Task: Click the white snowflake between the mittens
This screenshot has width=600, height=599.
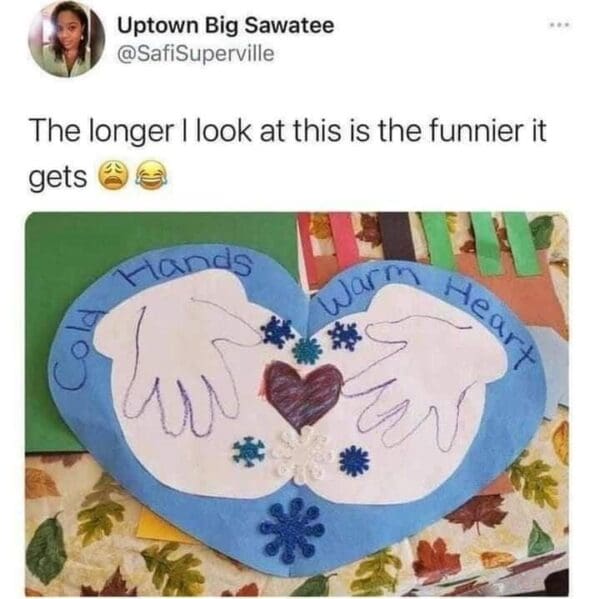Action: pyautogui.click(x=301, y=455)
